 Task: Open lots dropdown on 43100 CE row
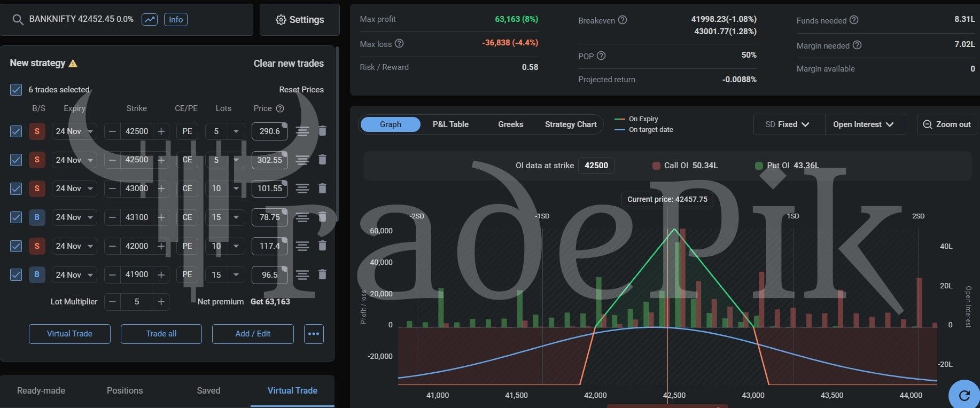click(x=236, y=217)
